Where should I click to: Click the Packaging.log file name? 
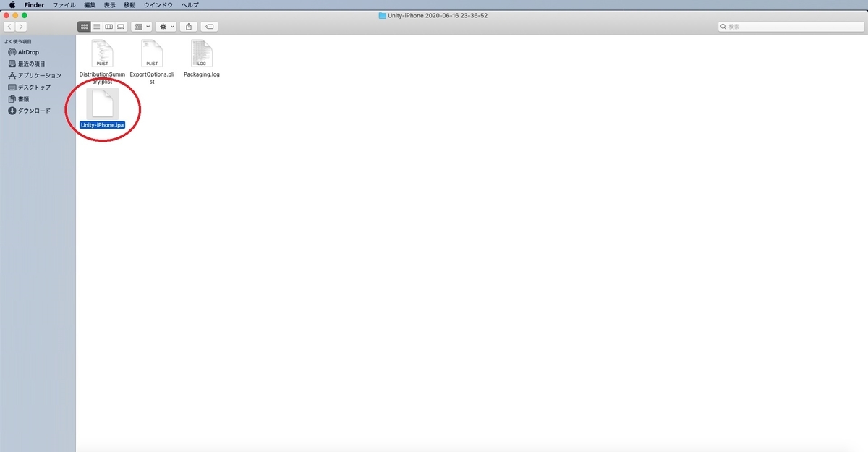pyautogui.click(x=202, y=74)
